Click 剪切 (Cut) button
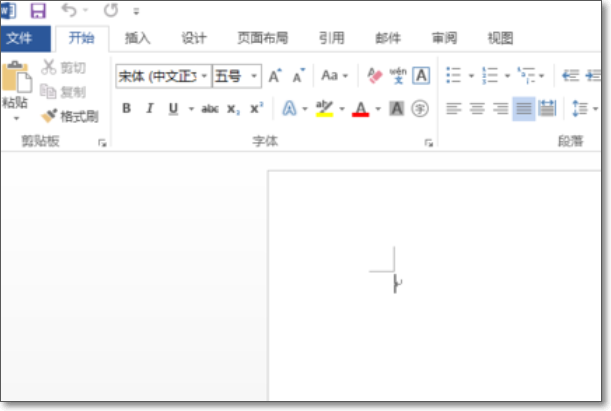This screenshot has width=611, height=411. (64, 67)
